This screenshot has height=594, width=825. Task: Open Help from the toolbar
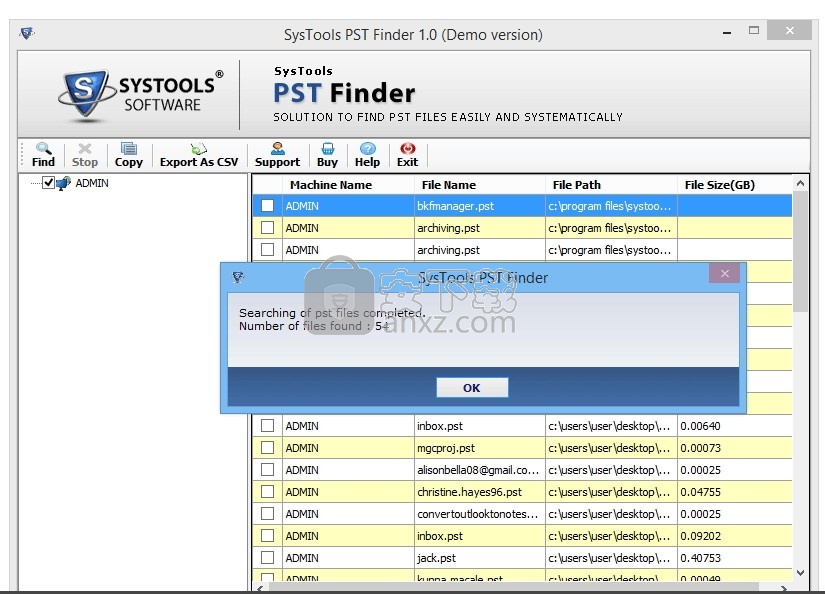367,155
